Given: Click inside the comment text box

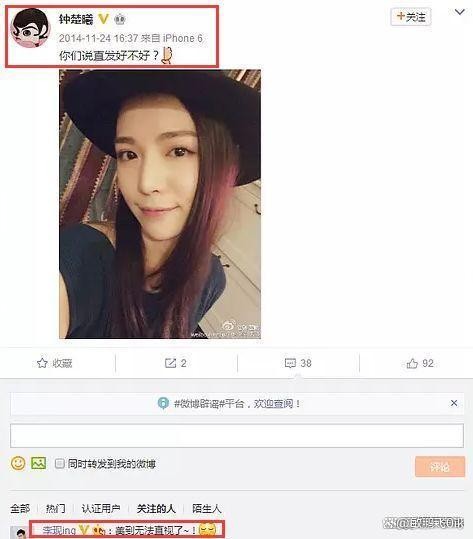Looking at the screenshot, I should click(x=237, y=436).
